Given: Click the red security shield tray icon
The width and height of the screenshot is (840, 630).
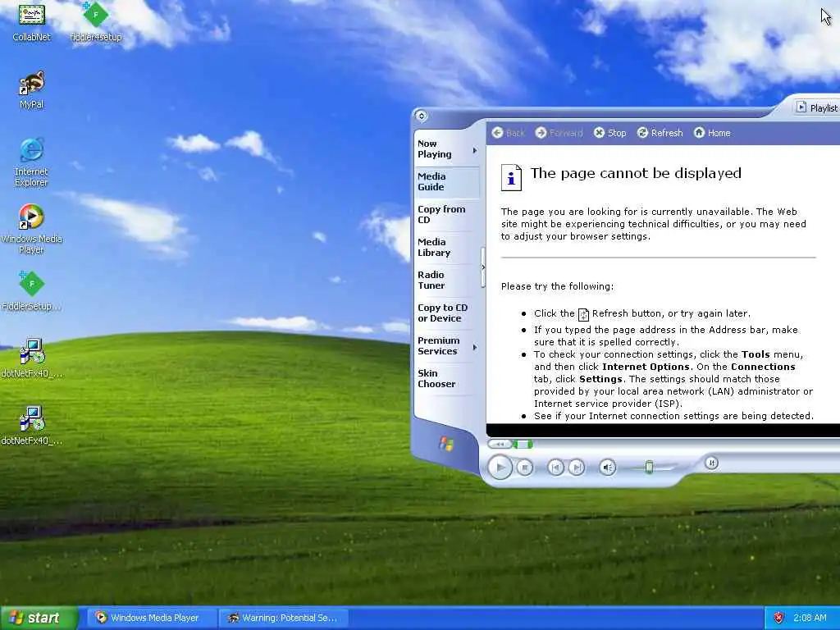Looking at the screenshot, I should click(x=778, y=618).
